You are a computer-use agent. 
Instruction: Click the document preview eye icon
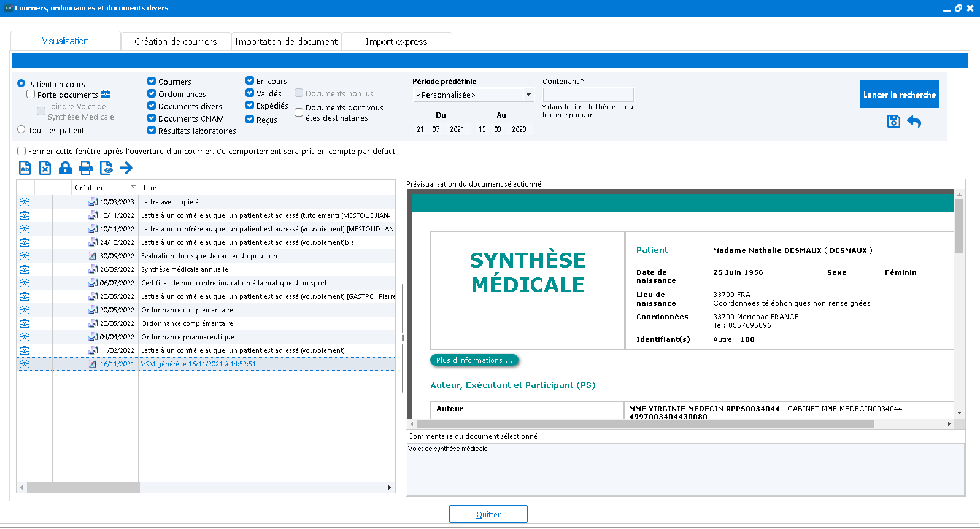pos(106,168)
